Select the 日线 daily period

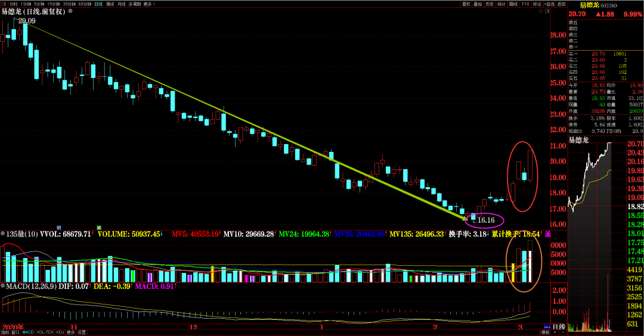[x=98, y=4]
